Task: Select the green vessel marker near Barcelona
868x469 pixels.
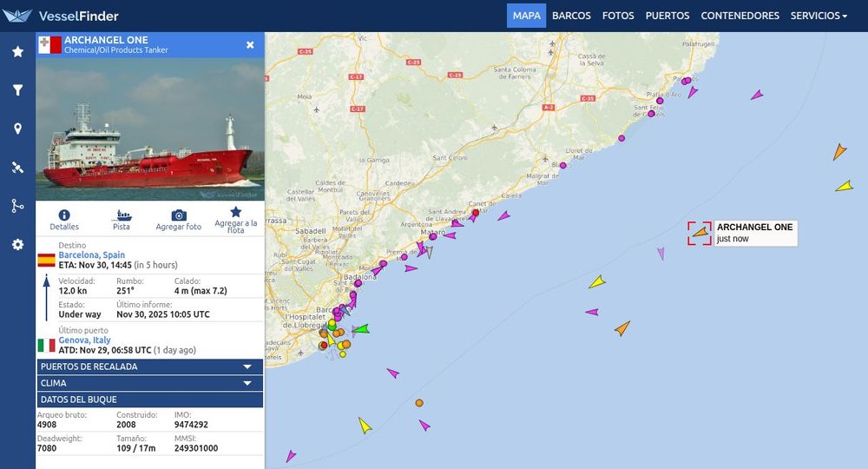Action: (x=361, y=329)
